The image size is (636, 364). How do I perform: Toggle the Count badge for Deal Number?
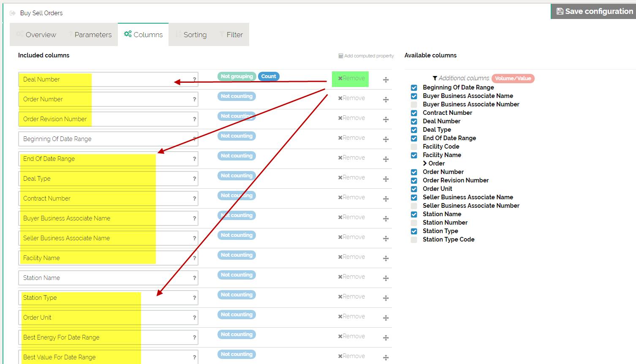tap(268, 76)
